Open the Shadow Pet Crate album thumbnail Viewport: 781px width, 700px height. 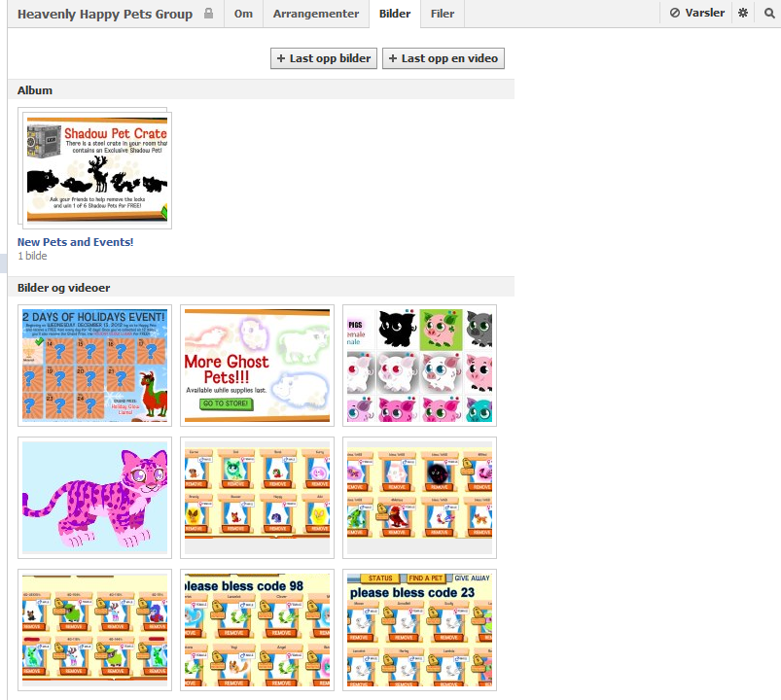pos(97,170)
